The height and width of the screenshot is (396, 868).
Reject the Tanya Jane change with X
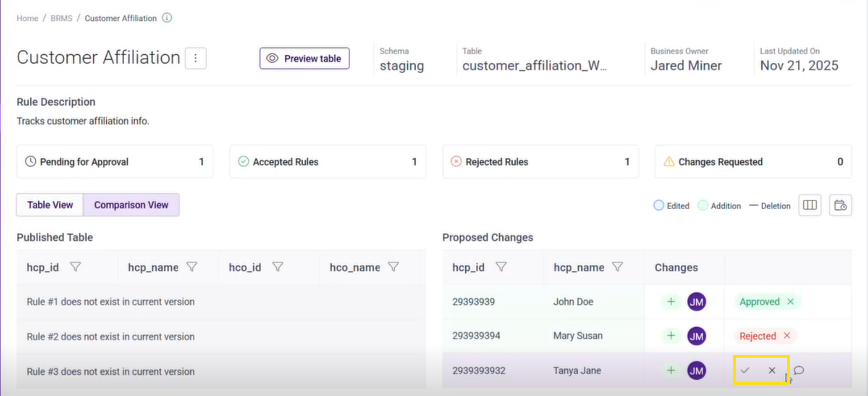point(772,370)
